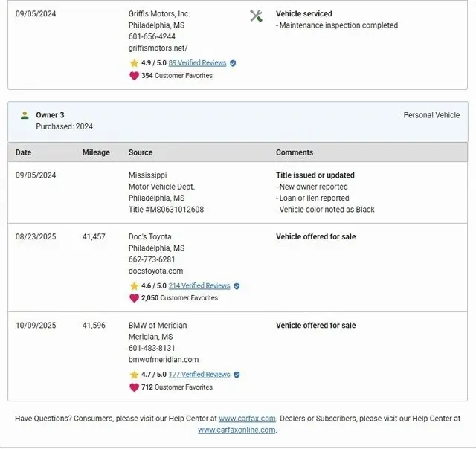This screenshot has width=476, height=449.
Task: Click the Doc's Toyota phone number 662-773-6281
Action: pyautogui.click(x=152, y=260)
